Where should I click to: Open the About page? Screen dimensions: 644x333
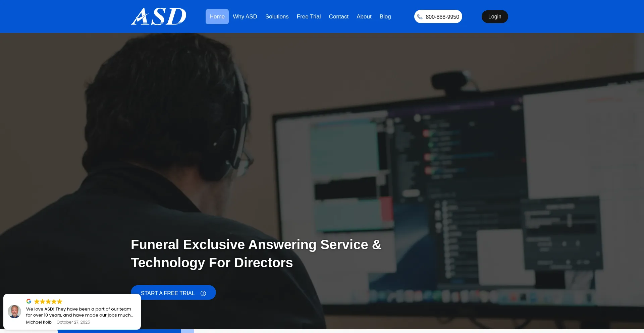click(364, 16)
